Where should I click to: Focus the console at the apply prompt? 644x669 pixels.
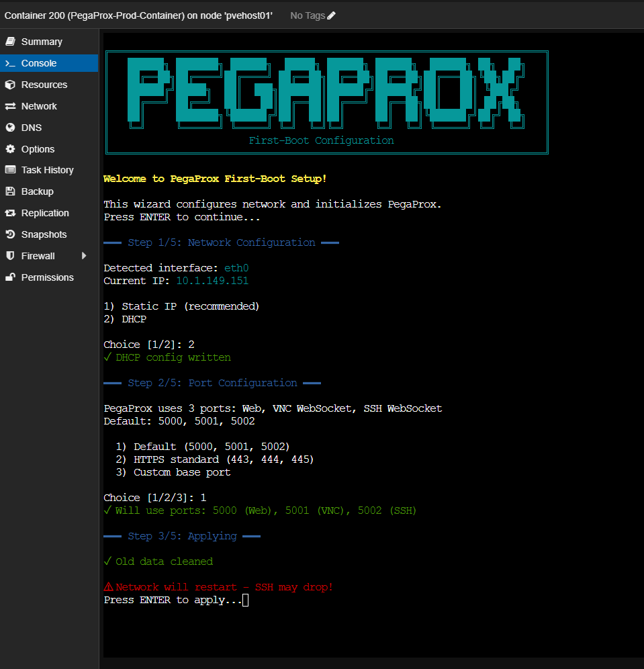(245, 600)
